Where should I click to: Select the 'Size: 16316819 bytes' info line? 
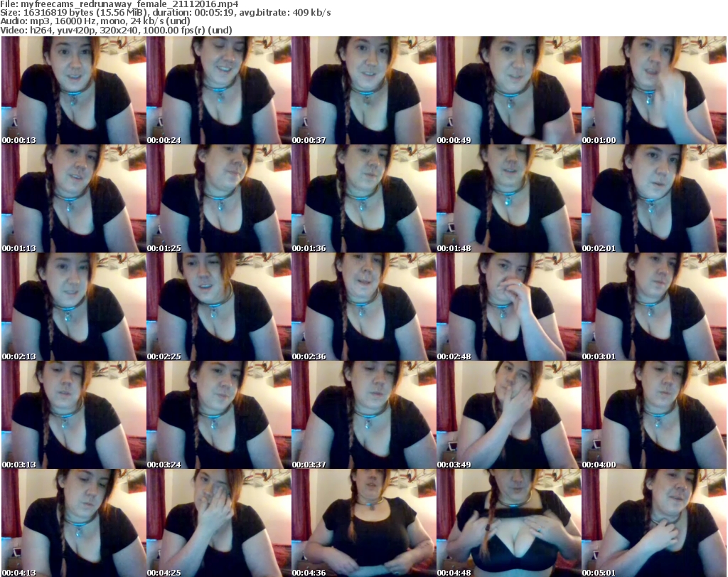point(165,13)
